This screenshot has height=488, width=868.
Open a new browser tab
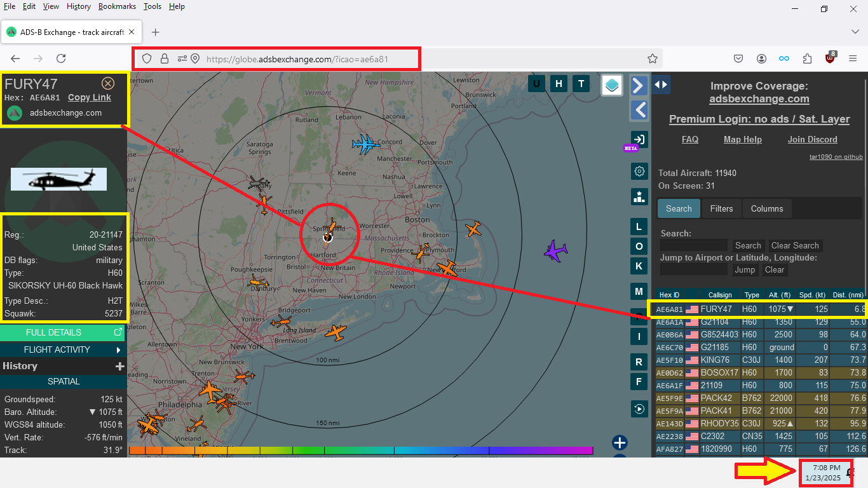tap(155, 32)
